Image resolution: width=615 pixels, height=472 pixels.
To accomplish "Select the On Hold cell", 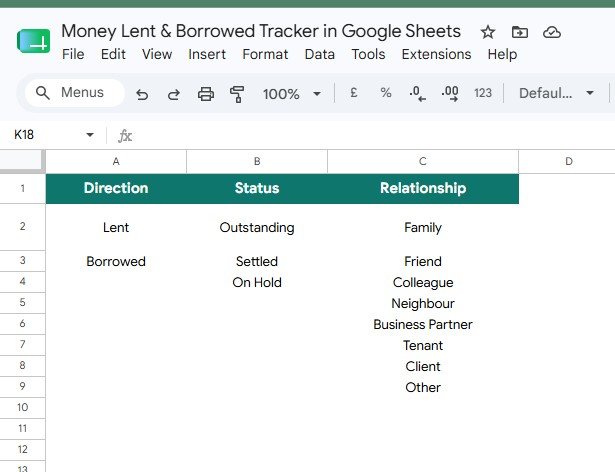I will point(257,282).
